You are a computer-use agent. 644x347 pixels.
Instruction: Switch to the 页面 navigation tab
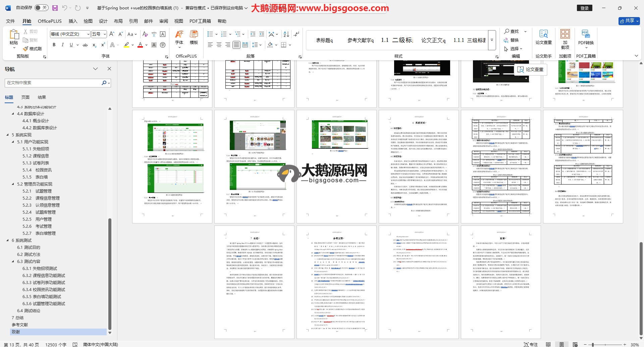pyautogui.click(x=25, y=97)
